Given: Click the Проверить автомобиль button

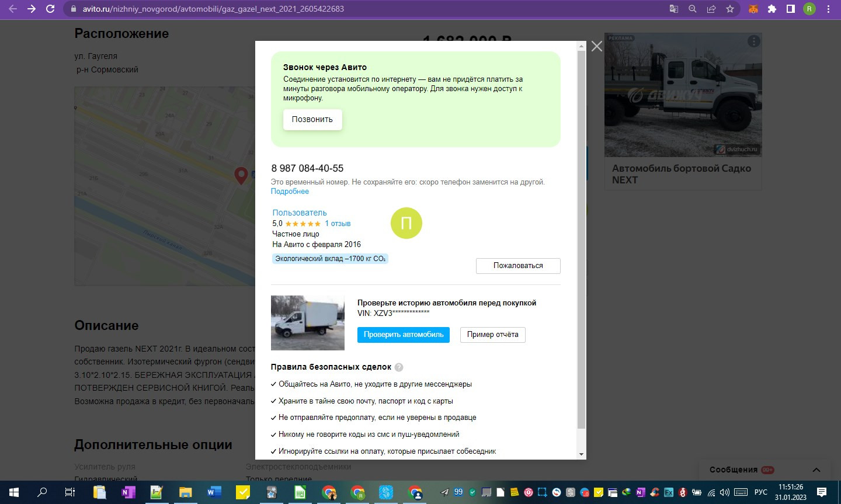Looking at the screenshot, I should pos(403,335).
